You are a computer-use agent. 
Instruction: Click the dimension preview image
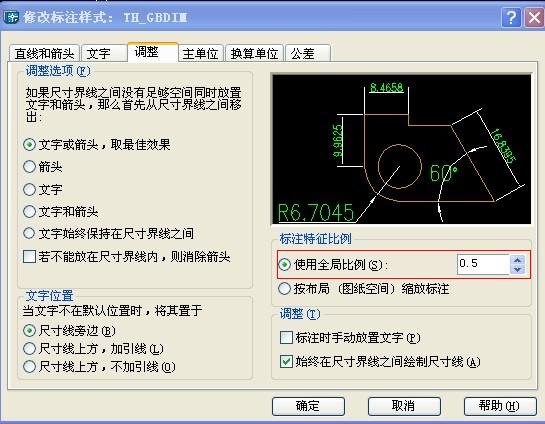tap(401, 149)
